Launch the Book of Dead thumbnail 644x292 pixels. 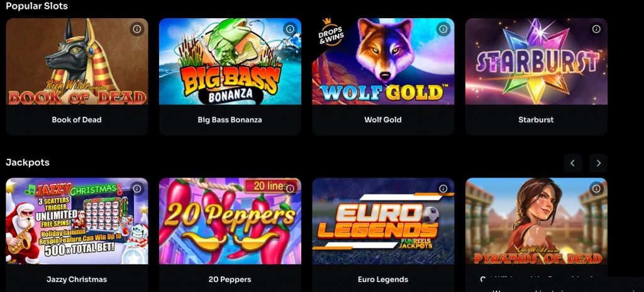(77, 62)
